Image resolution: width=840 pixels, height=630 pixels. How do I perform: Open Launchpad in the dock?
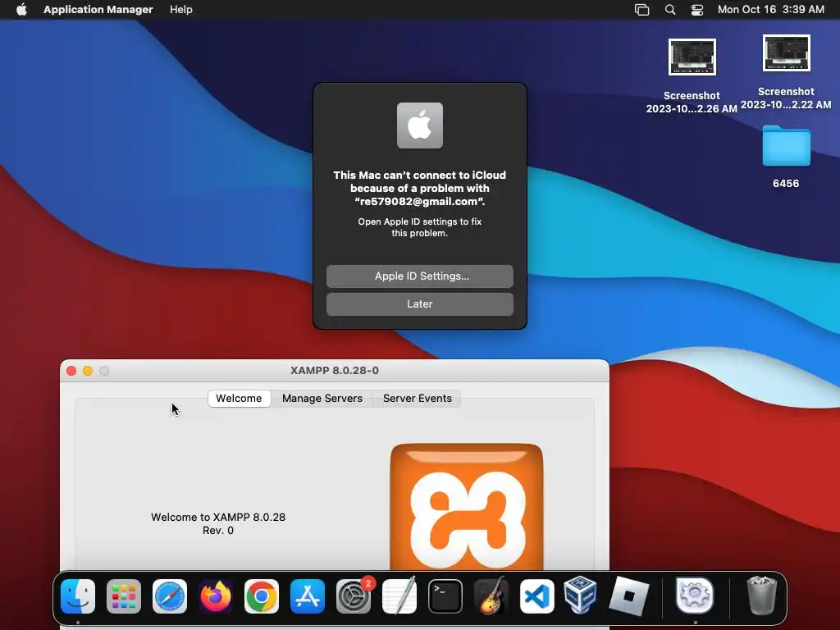[x=124, y=596]
